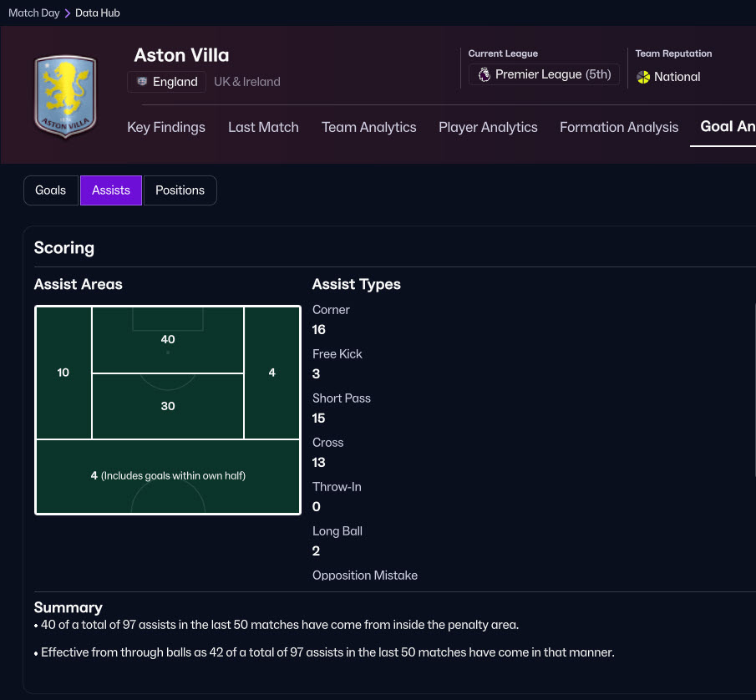Click the own half assist zone
This screenshot has width=756, height=700.
(168, 476)
